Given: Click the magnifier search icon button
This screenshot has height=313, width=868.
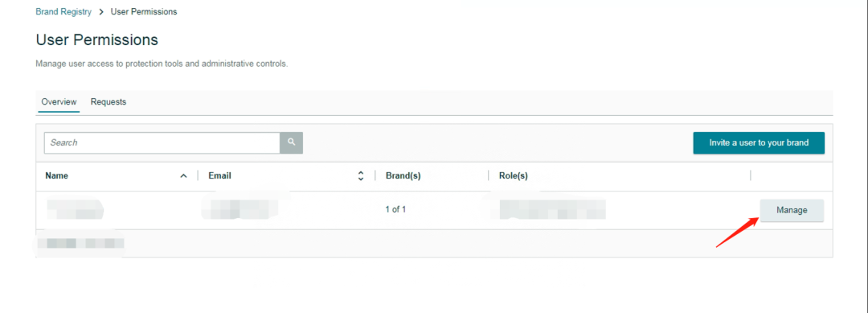Looking at the screenshot, I should coord(291,142).
